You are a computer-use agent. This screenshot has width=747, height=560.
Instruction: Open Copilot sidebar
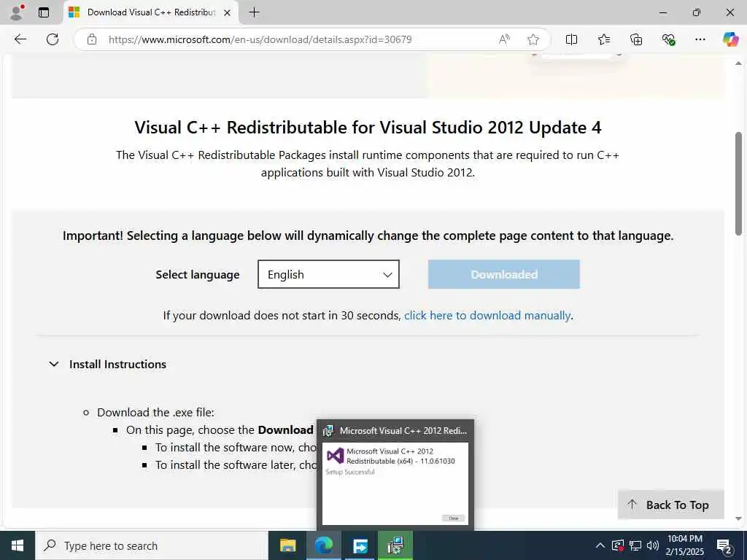pos(730,39)
